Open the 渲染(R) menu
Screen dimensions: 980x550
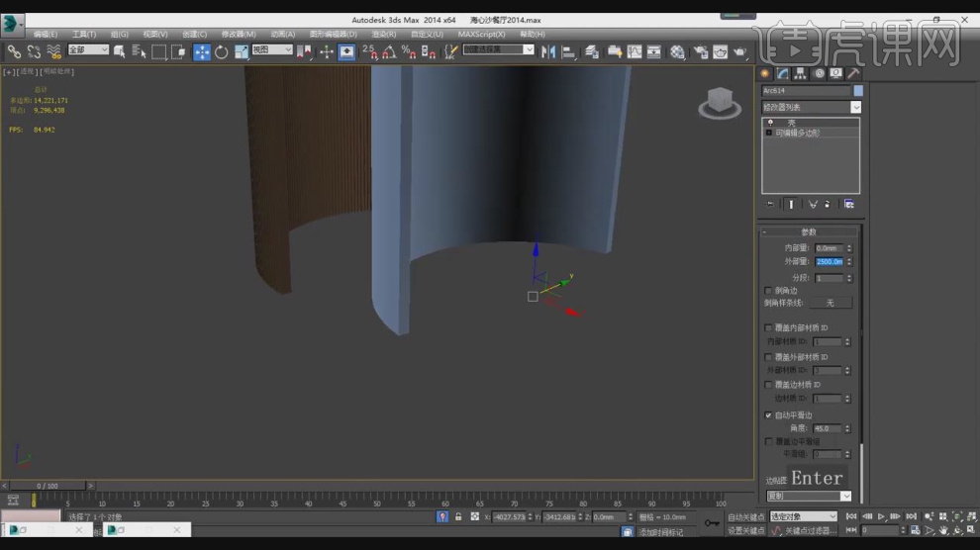383,34
